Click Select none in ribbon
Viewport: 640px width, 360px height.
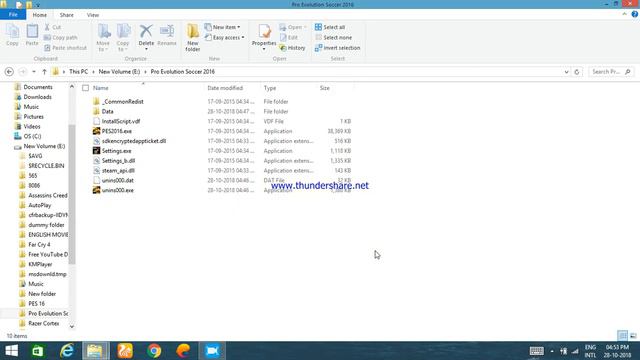[x=333, y=38]
